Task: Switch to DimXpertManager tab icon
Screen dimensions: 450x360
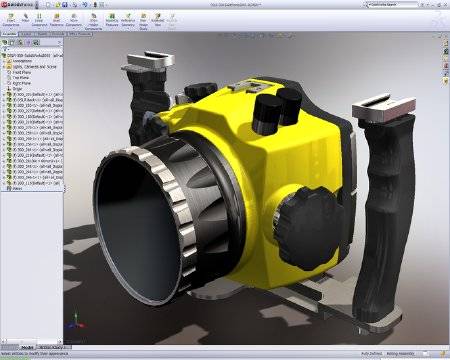Action: [x=28, y=42]
